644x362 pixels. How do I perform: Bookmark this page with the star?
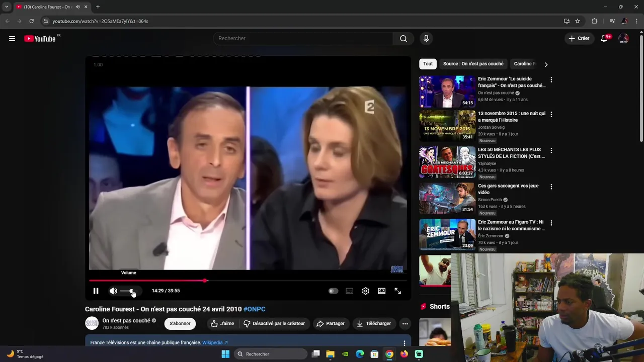(578, 21)
